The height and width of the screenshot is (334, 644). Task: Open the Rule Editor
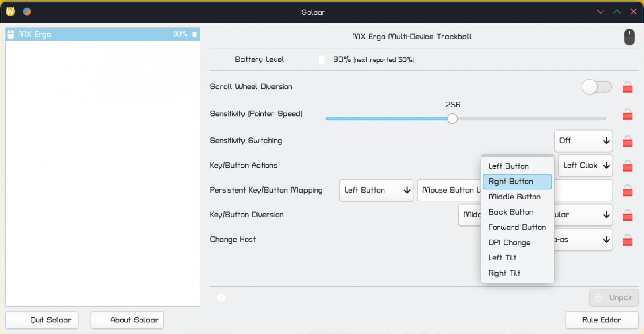coord(601,320)
